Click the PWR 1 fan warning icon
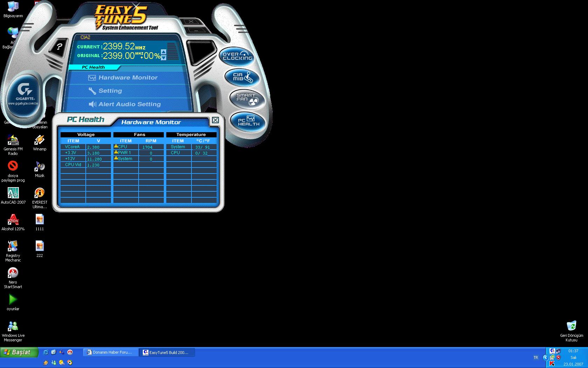 coord(116,152)
